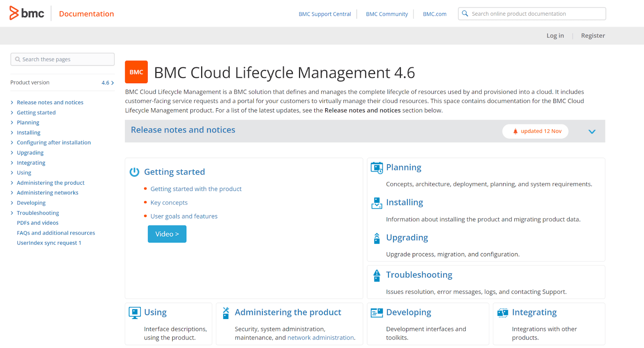Click the online product documentation search field

point(532,14)
